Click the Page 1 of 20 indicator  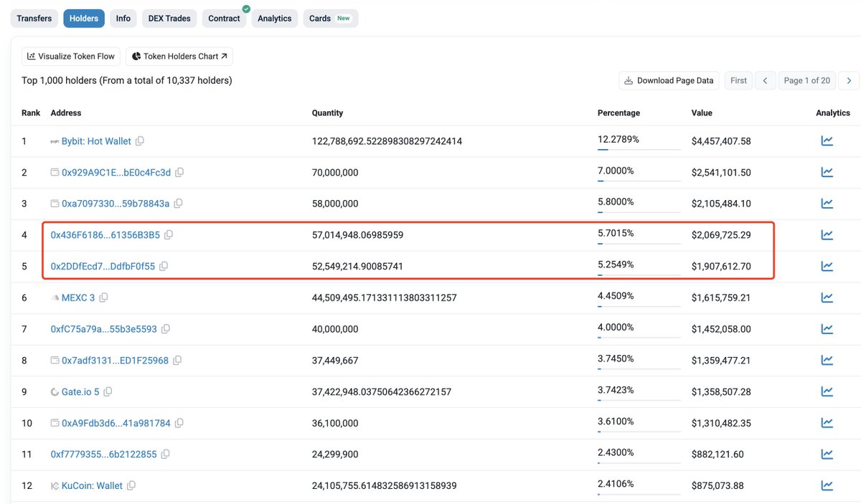point(807,80)
